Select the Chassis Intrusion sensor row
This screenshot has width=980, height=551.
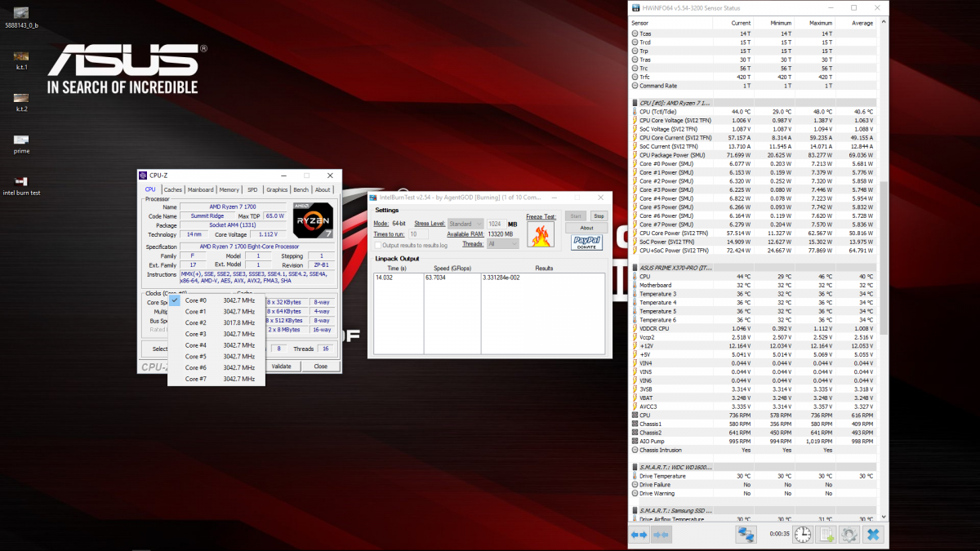pyautogui.click(x=754, y=450)
